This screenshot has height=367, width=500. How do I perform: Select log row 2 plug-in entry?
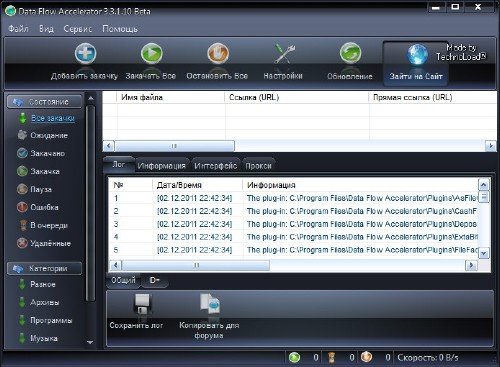tap(293, 211)
